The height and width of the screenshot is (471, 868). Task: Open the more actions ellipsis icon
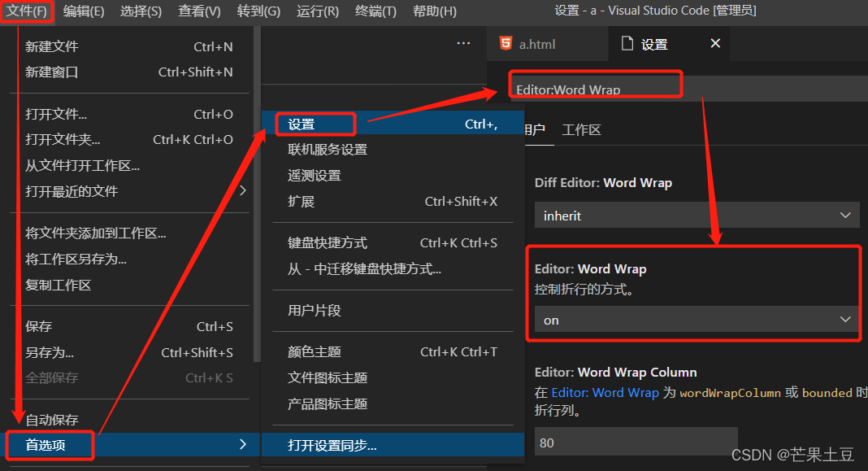tap(463, 43)
